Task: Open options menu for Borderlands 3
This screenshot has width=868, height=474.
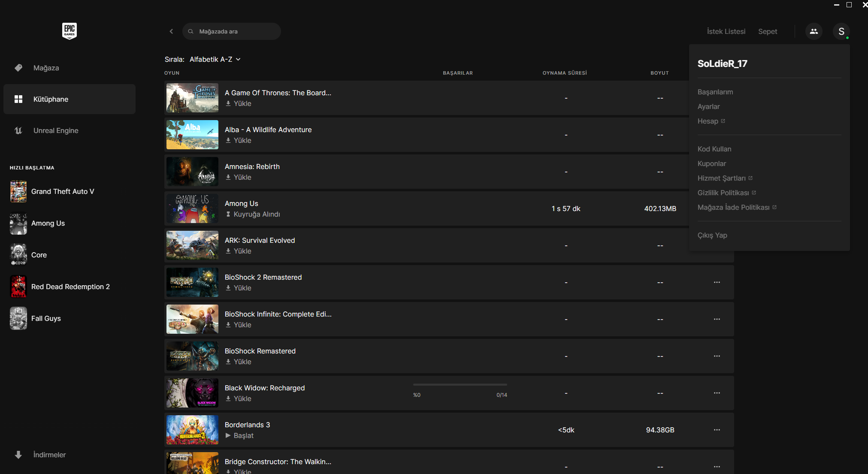Action: 717,430
